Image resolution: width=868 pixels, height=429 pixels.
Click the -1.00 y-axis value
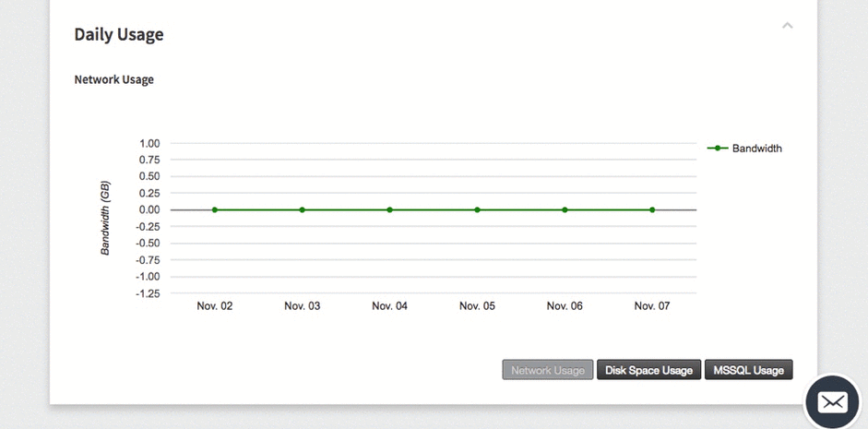point(148,277)
